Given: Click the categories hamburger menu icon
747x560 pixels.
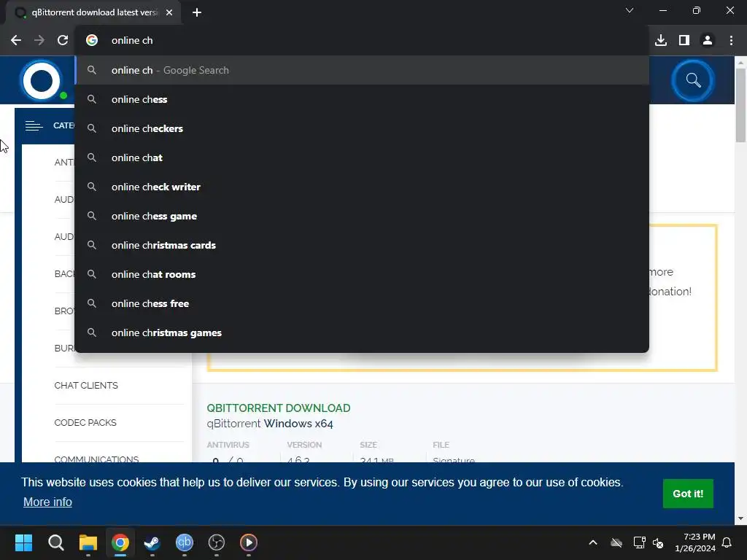Looking at the screenshot, I should pyautogui.click(x=34, y=125).
